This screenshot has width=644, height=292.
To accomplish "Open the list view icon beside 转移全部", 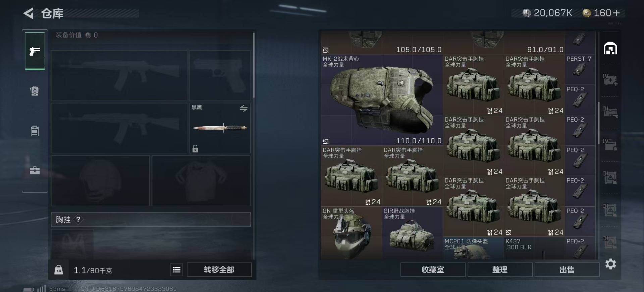I will [x=176, y=270].
